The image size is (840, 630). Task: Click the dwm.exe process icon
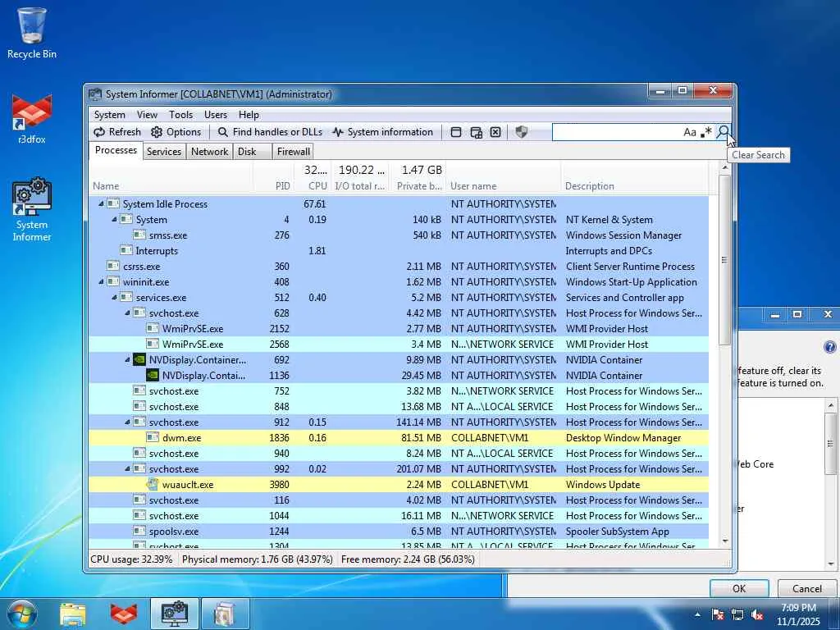point(153,438)
